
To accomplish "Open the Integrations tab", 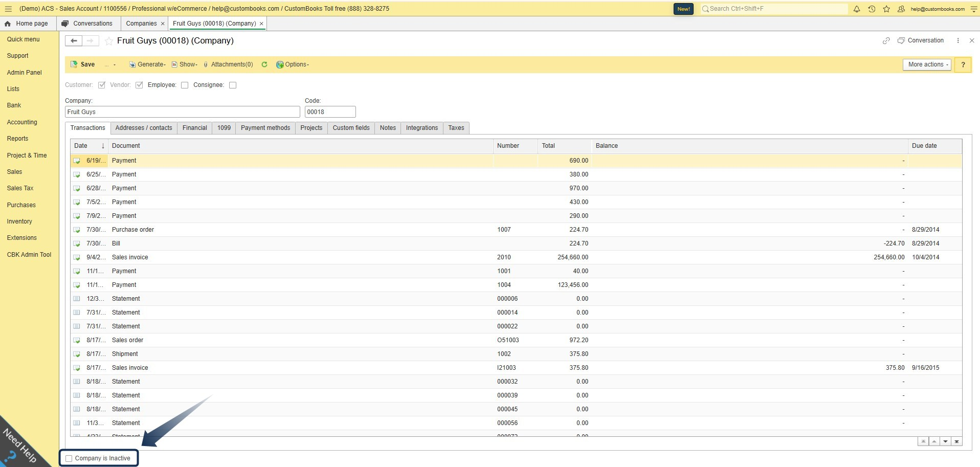I will tap(422, 128).
